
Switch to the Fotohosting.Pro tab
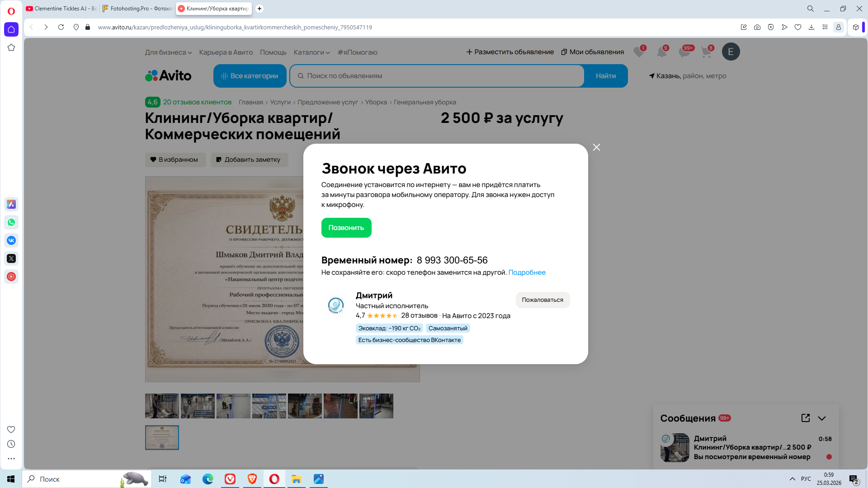(x=137, y=9)
